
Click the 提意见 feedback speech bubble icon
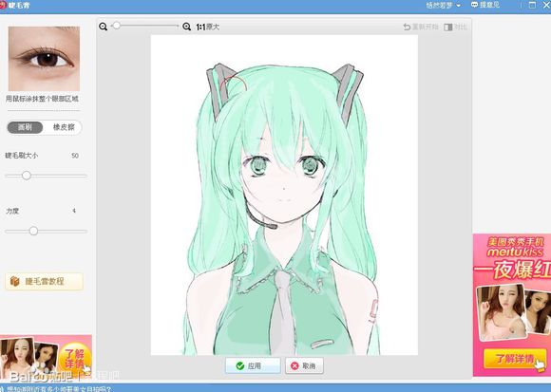coord(474,5)
